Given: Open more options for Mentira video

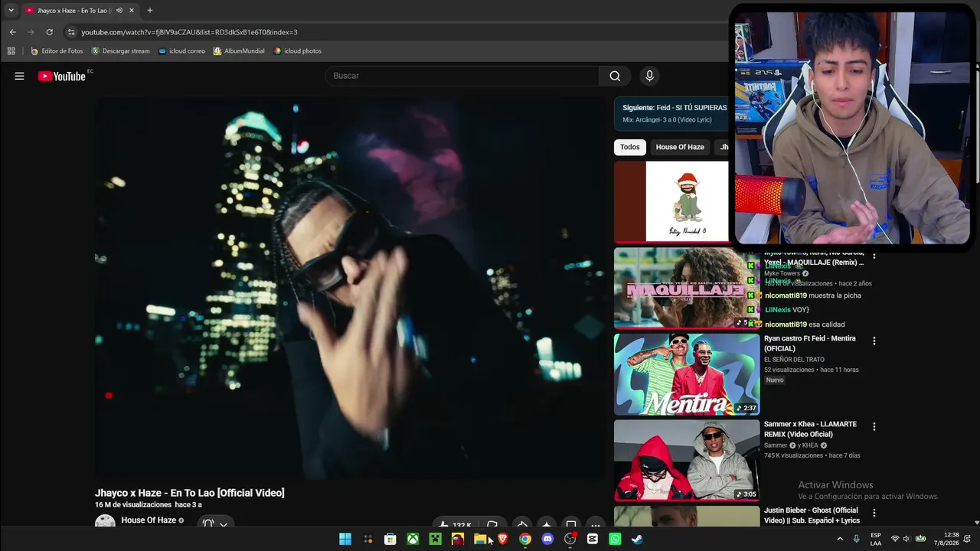Looking at the screenshot, I should point(874,341).
